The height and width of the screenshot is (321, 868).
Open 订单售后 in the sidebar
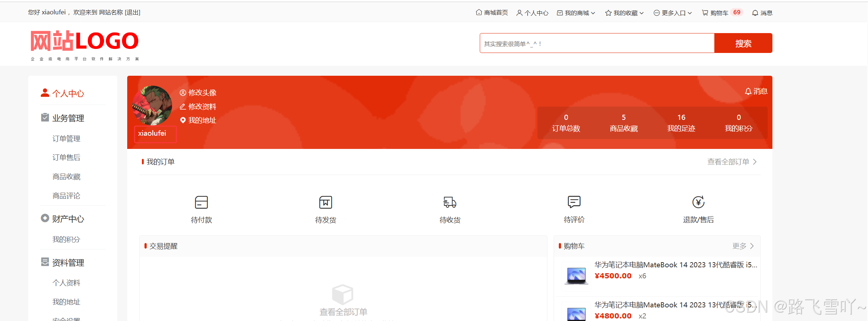pyautogui.click(x=66, y=157)
